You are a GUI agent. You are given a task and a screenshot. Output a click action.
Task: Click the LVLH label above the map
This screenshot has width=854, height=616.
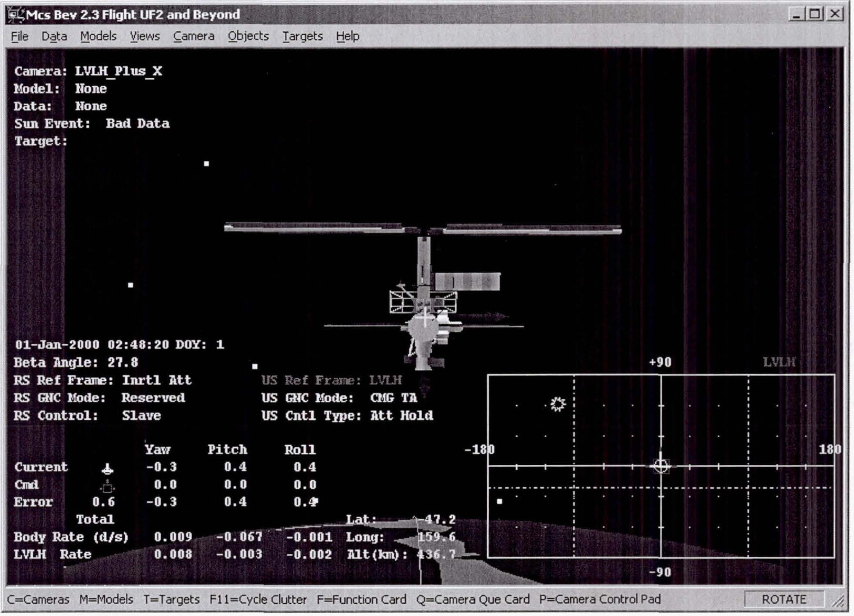tap(779, 362)
